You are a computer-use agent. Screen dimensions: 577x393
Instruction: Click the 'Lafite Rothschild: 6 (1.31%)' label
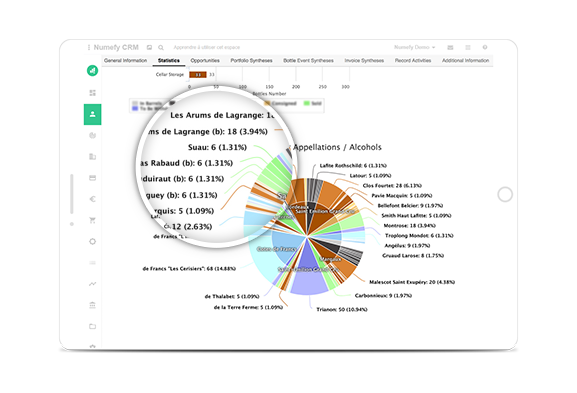pyautogui.click(x=353, y=166)
